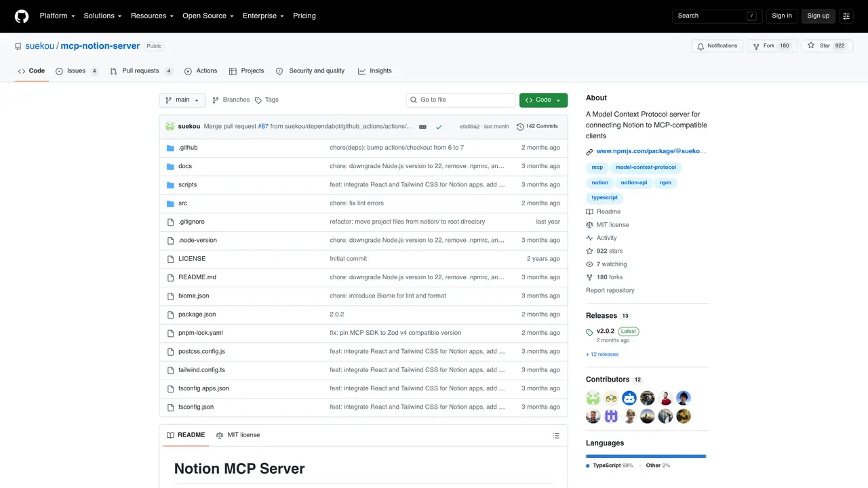The width and height of the screenshot is (868, 488).
Task: Click the link icon beside npmjs URL
Action: pos(589,152)
